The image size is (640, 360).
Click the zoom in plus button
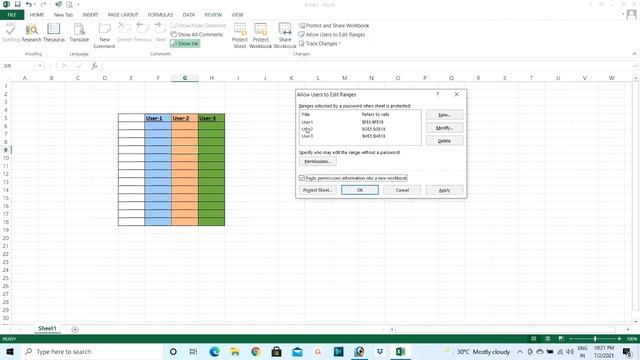(619, 339)
